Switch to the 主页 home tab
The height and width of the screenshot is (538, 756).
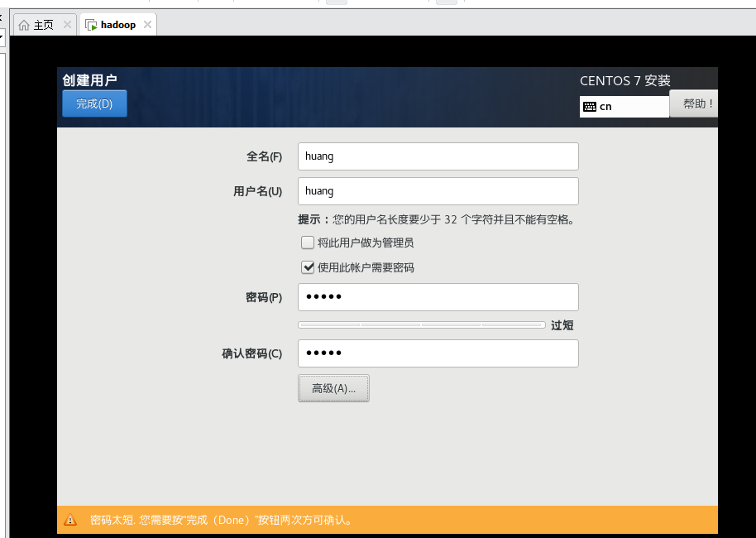point(43,25)
